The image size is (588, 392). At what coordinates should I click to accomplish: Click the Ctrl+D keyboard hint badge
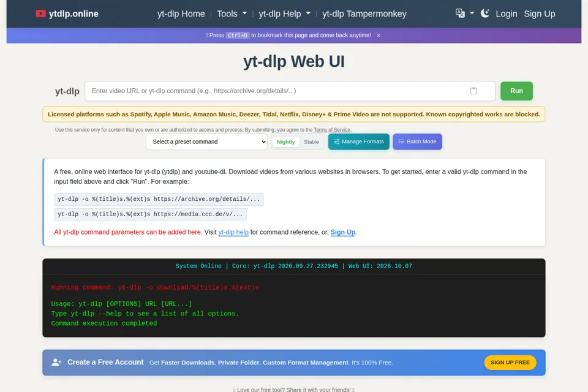tap(238, 36)
